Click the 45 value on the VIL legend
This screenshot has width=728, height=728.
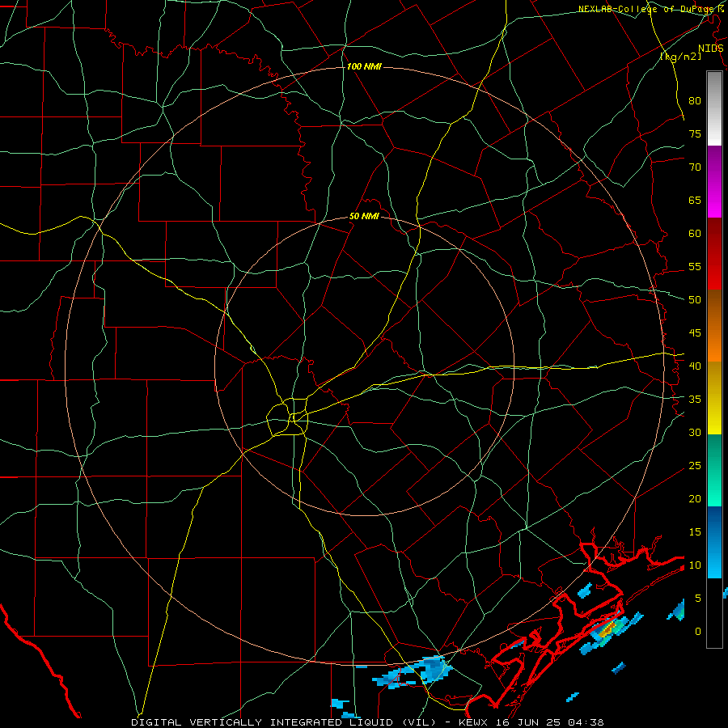[695, 333]
